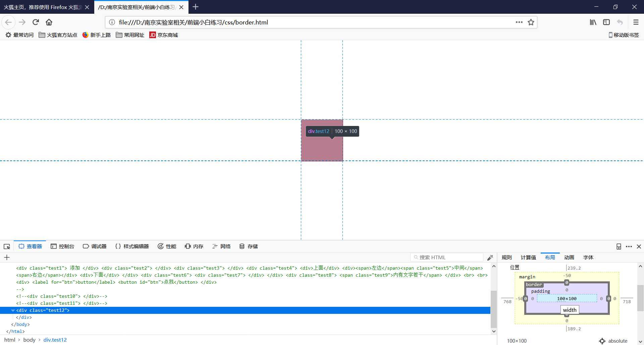Click the position right 718 value
The image size is (644, 345).
pyautogui.click(x=627, y=301)
